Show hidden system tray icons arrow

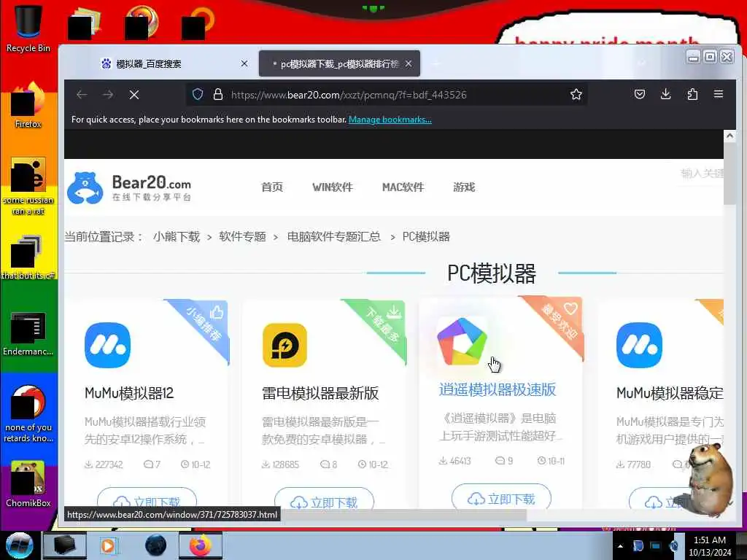point(620,546)
